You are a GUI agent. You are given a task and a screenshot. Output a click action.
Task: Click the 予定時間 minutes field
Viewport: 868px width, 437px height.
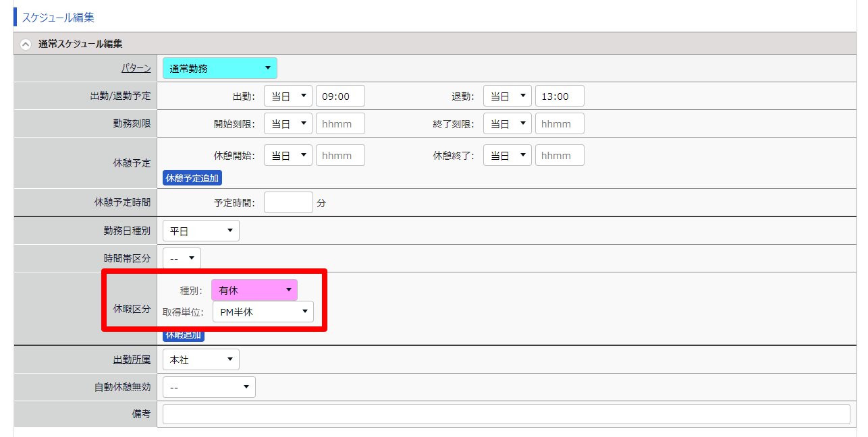click(288, 202)
